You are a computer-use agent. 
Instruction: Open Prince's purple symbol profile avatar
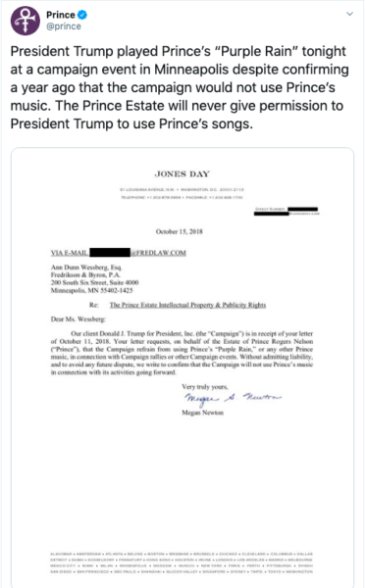(x=26, y=21)
